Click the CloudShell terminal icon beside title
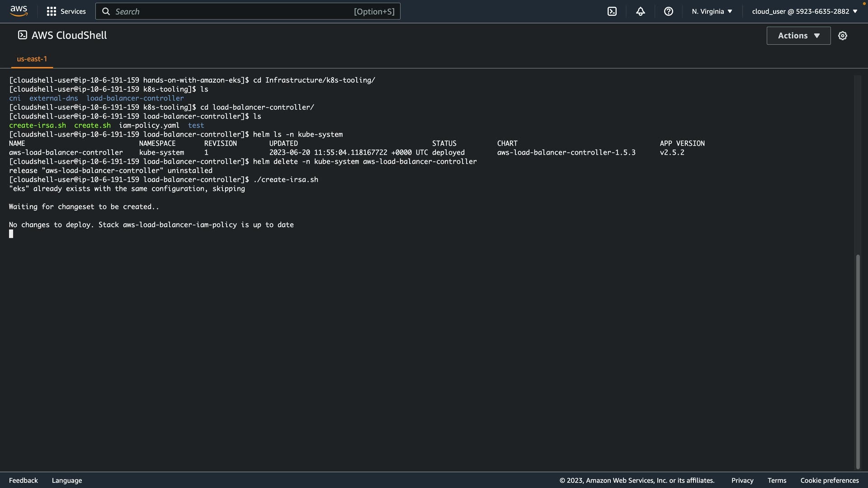 coord(22,35)
